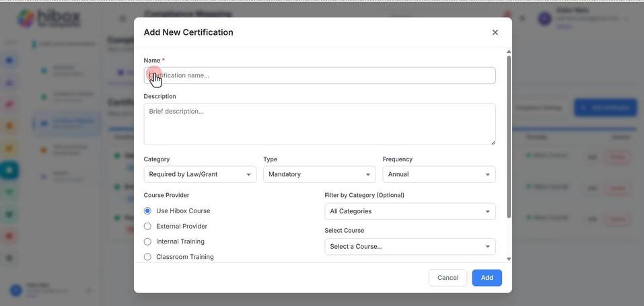Close the Add New Certification dialog
The height and width of the screenshot is (306, 644).
(x=495, y=32)
